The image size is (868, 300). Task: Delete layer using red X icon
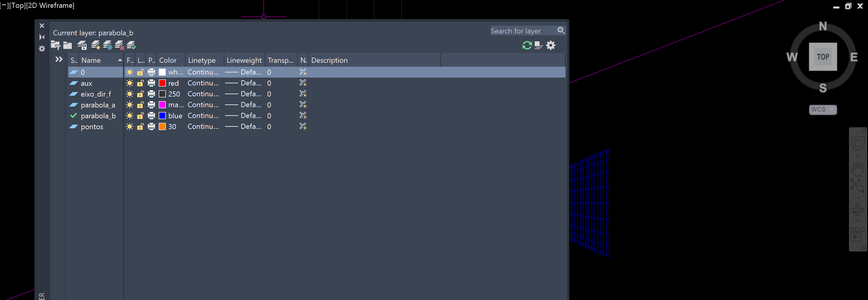tap(119, 45)
